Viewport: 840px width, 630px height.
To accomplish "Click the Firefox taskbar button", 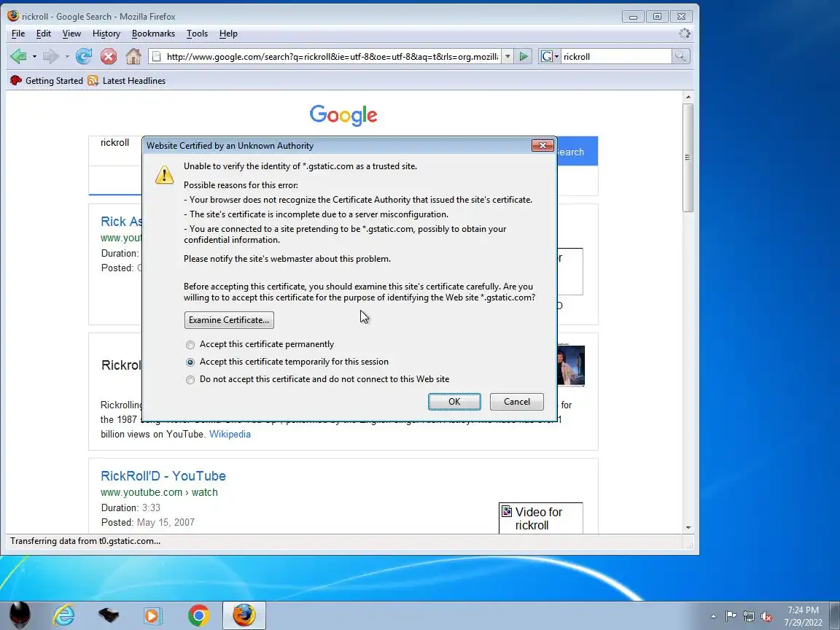I will click(244, 615).
